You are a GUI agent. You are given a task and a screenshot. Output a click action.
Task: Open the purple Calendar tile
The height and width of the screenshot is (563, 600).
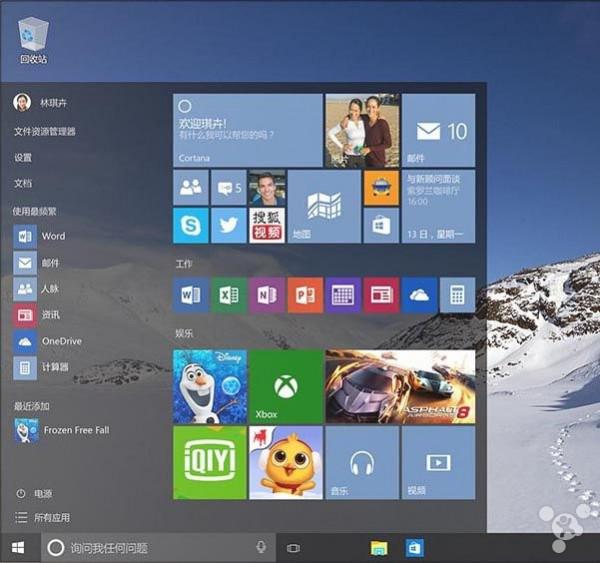(x=343, y=295)
